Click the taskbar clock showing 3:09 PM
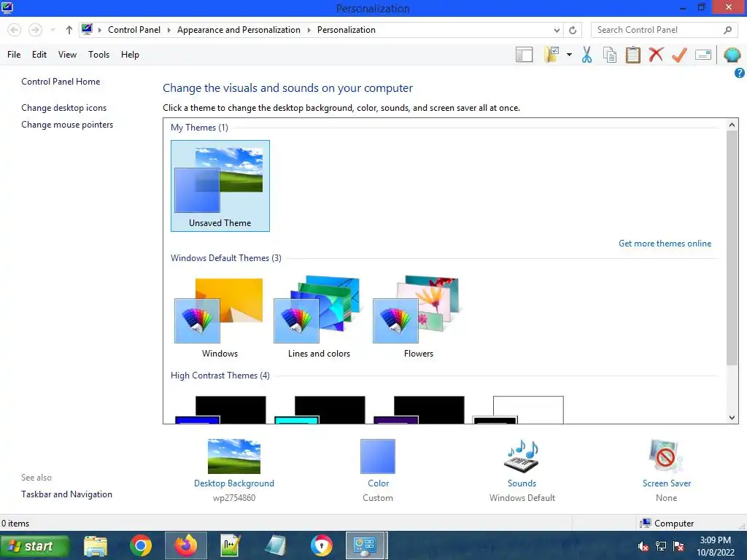The height and width of the screenshot is (560, 747). (716, 546)
